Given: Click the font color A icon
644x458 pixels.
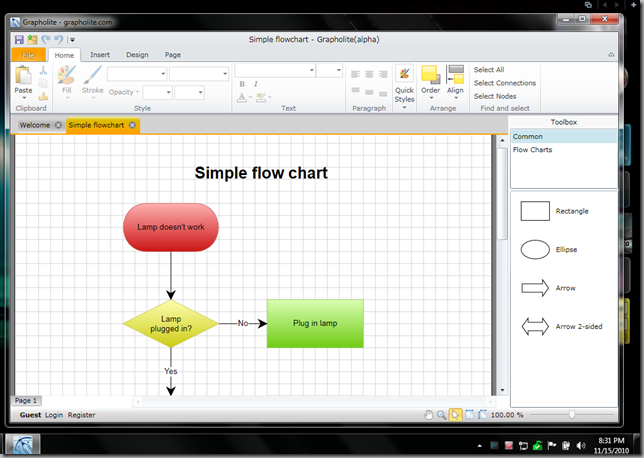Looking at the screenshot, I should tap(242, 97).
